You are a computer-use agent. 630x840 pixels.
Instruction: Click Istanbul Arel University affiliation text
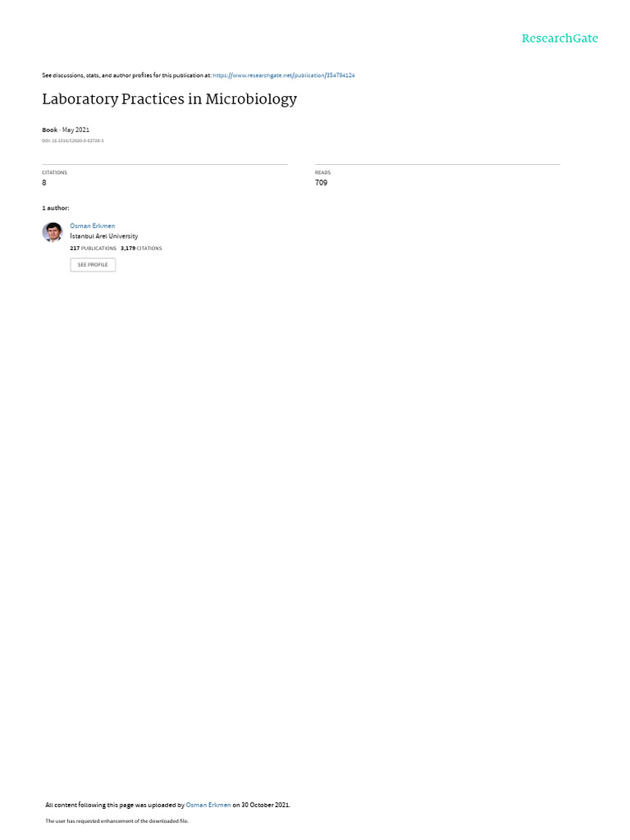coord(104,236)
